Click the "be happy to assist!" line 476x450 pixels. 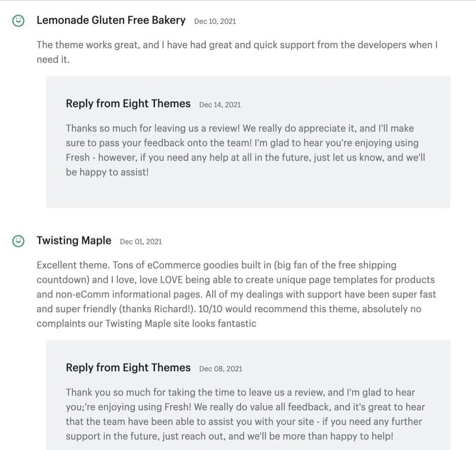point(107,172)
